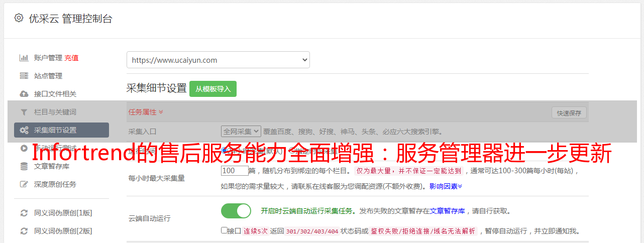644x243 pixels.
Task: Click the database icon for 文章暂存库
Action: click(24, 166)
